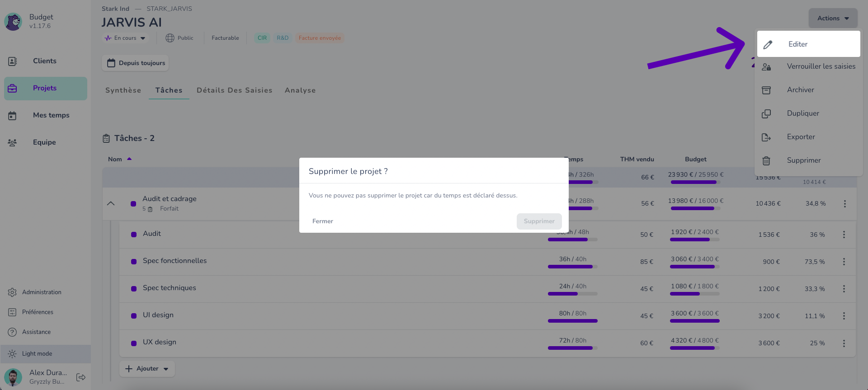
Task: Click the logout icon next to Alex Dura
Action: [81, 377]
